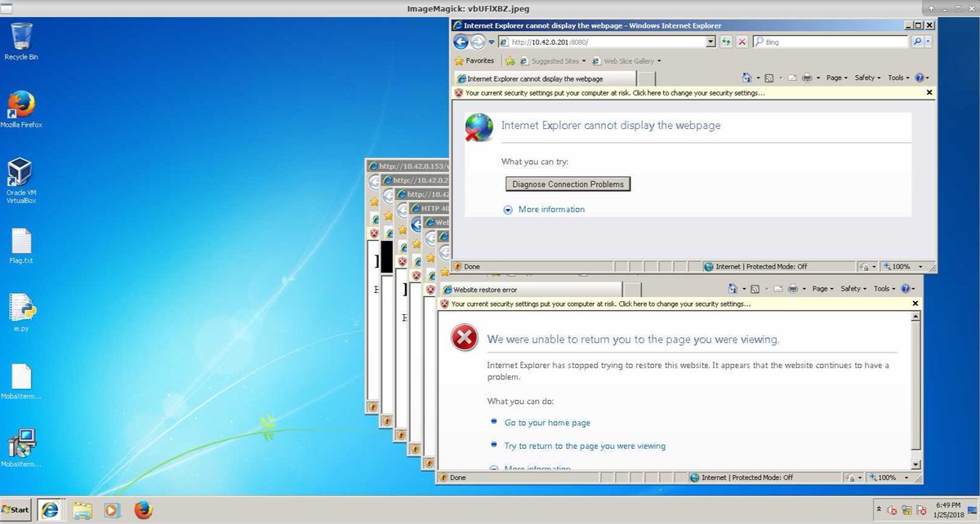980x524 pixels.
Task: Click the Refresh icon in front IE window
Action: [x=726, y=42]
